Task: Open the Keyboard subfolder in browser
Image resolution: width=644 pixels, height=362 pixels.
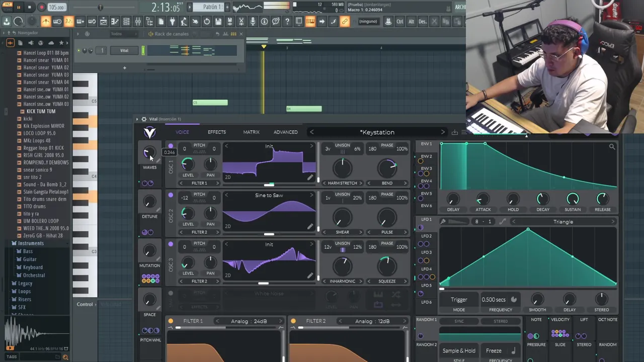Action: tap(33, 267)
